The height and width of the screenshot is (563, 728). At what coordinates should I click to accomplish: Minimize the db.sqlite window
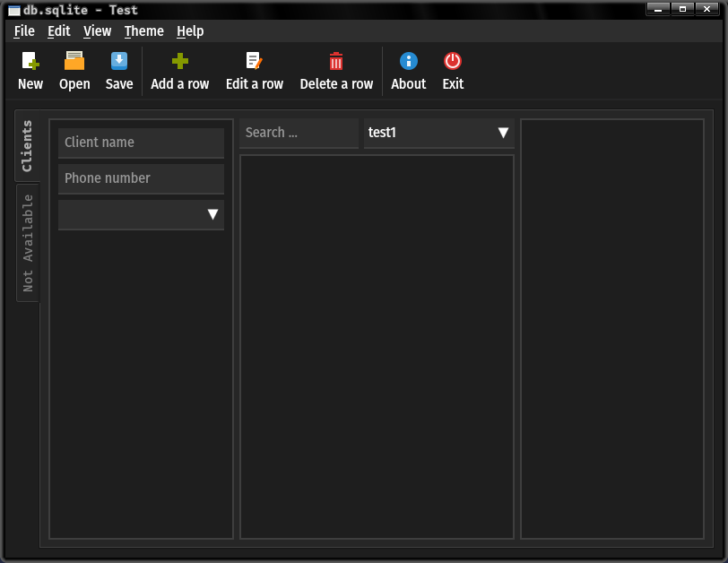[658, 9]
